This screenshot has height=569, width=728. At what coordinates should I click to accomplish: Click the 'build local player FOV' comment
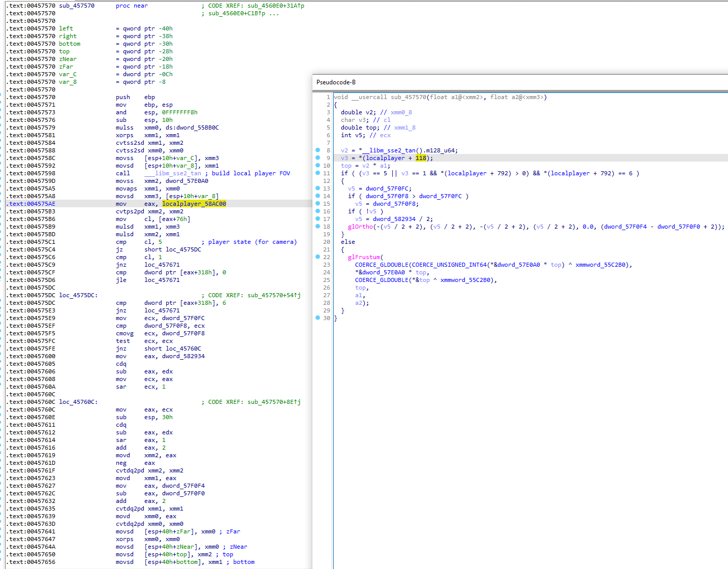click(x=251, y=173)
